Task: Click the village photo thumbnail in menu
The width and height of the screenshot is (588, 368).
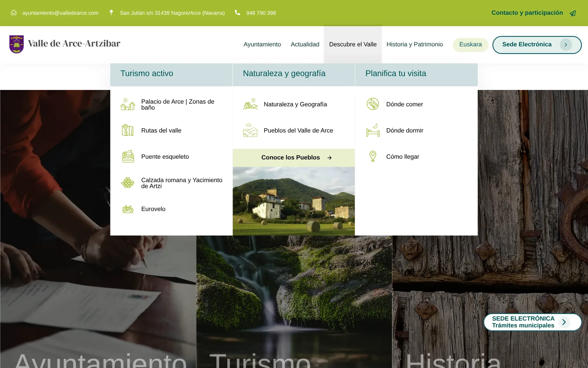Action: [294, 201]
